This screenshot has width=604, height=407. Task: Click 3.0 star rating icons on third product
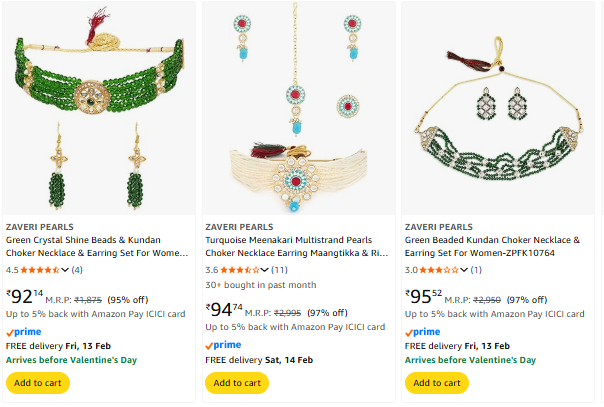click(440, 269)
